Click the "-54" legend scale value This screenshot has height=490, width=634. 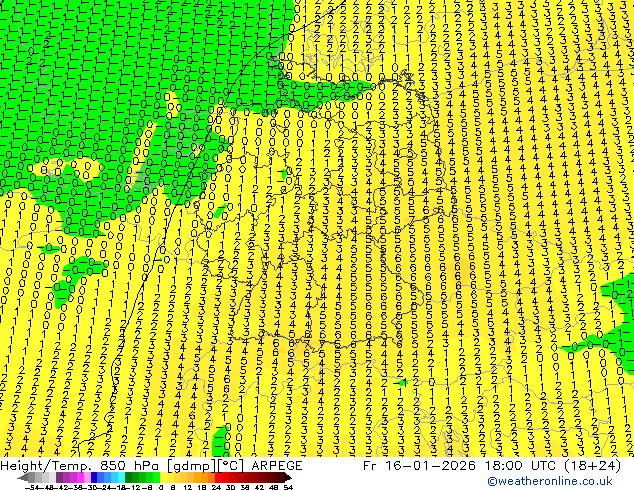point(32,487)
